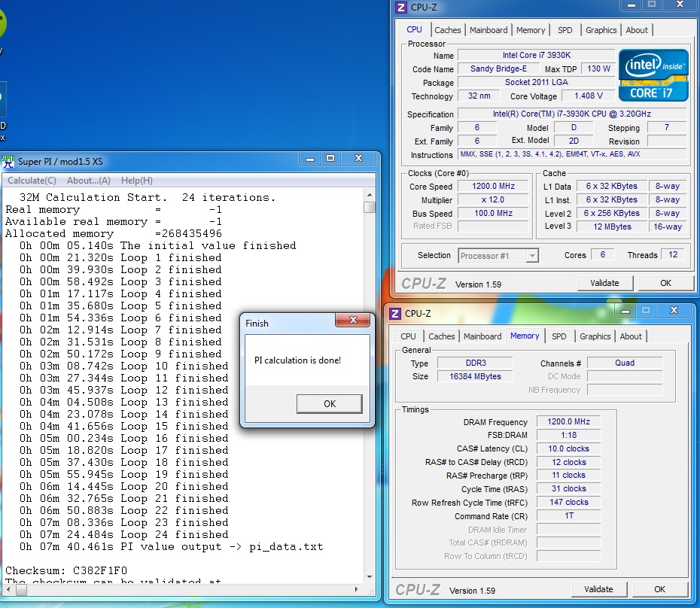Select CPU tab in upper CPU-Z window

tap(414, 29)
